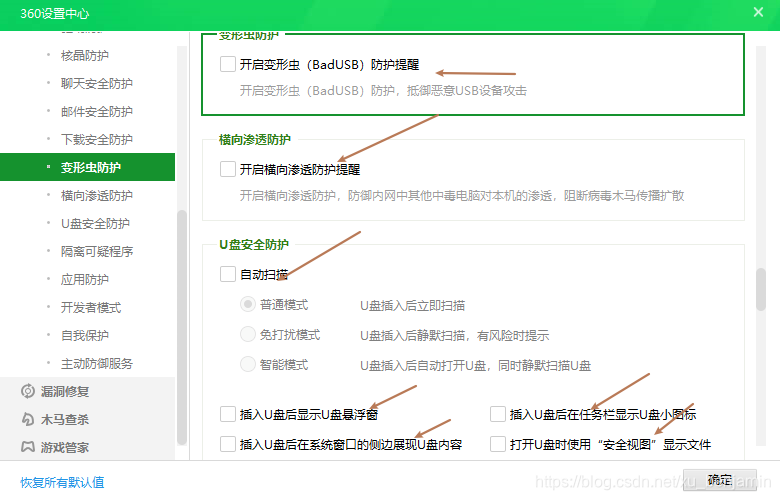
Task: Go to 核晶防护 settings
Action: [x=85, y=55]
